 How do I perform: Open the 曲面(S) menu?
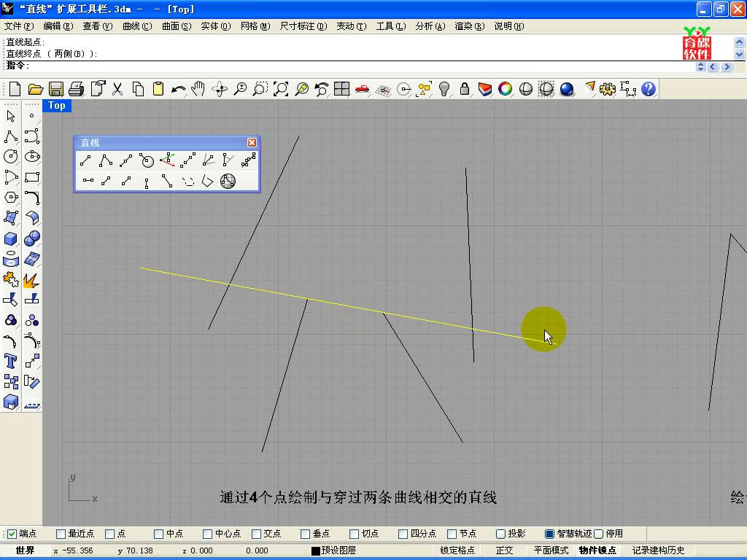(177, 26)
